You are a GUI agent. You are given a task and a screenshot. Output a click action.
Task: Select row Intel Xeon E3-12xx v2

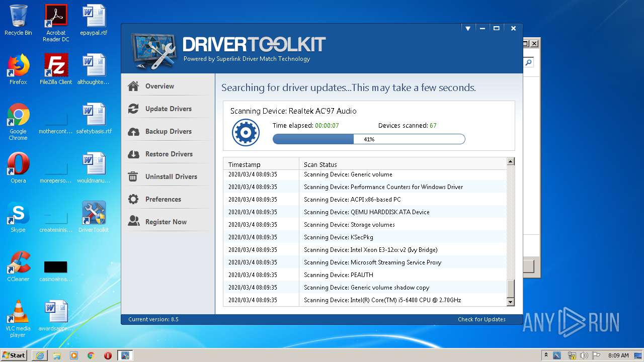365,250
